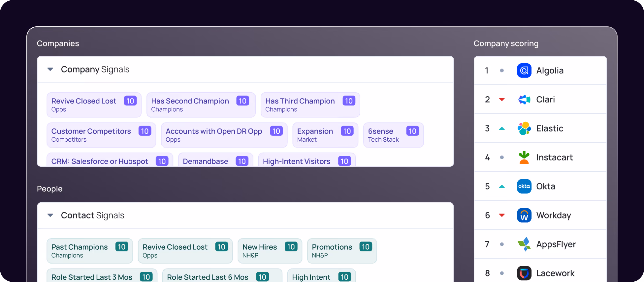Open the CRM: Salesforce or Hubspot chip
Image resolution: width=644 pixels, height=282 pixels.
[x=110, y=160]
